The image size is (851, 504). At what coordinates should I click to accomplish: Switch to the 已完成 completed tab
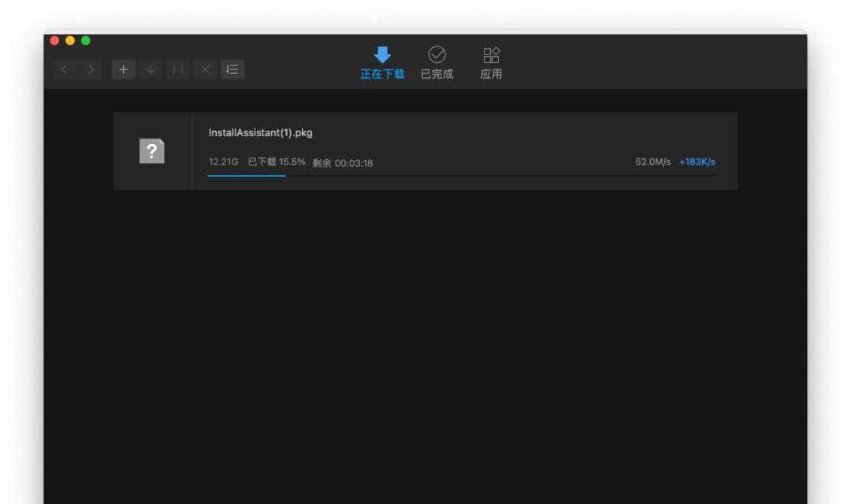(437, 72)
